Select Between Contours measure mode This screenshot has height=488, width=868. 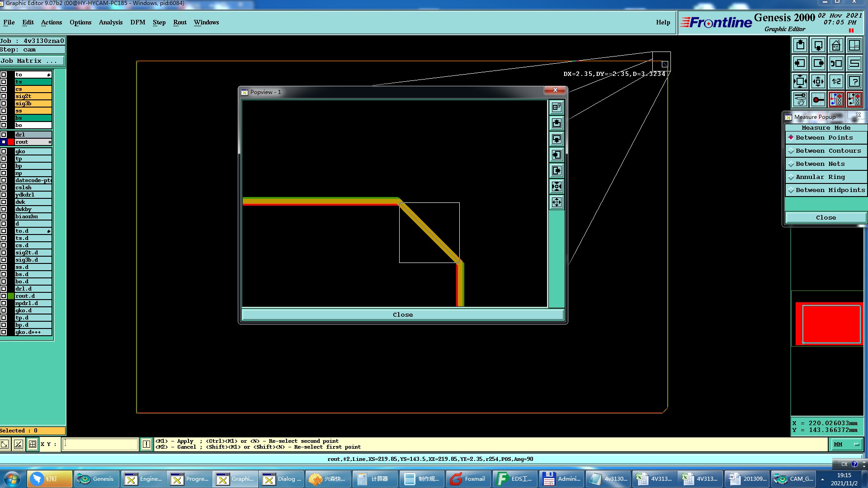[x=826, y=151]
